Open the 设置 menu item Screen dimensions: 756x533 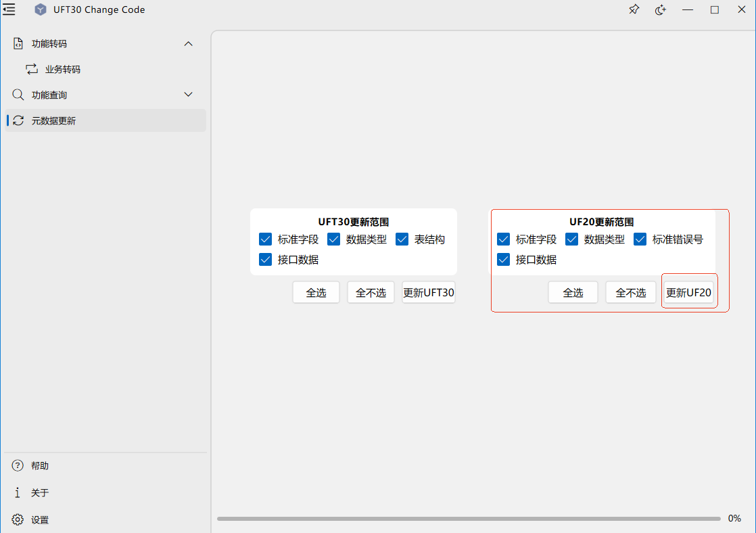pyautogui.click(x=105, y=519)
